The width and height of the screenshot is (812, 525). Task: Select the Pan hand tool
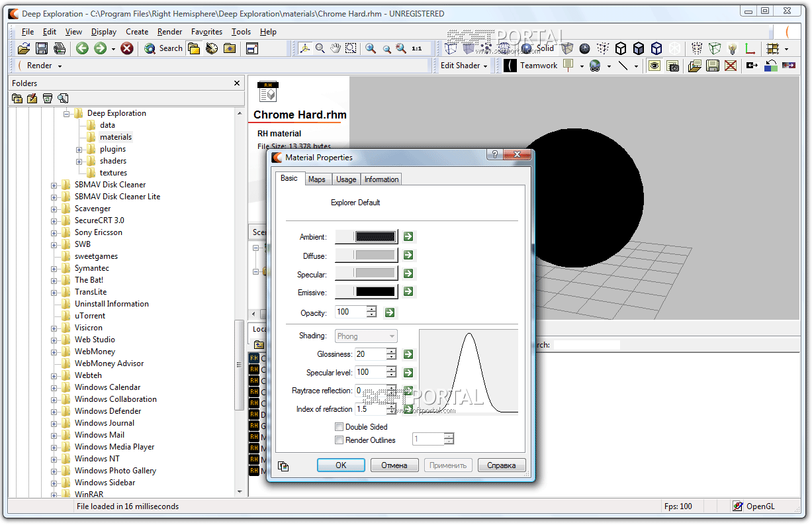coord(336,48)
